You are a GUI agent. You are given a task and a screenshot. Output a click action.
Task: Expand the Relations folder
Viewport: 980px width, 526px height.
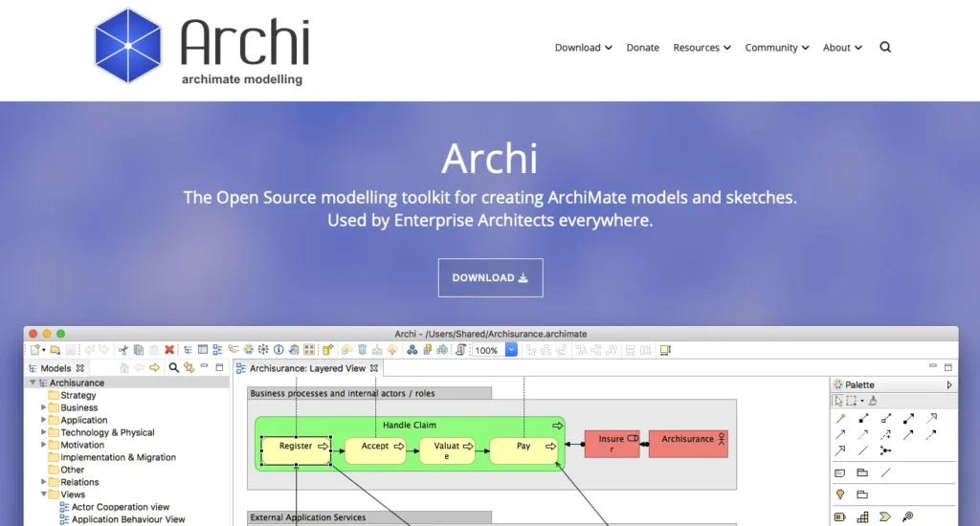tap(44, 482)
